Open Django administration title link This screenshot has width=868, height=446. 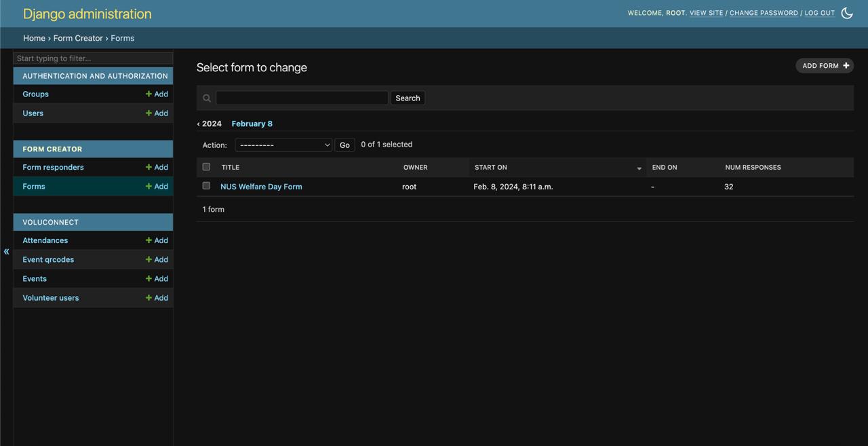point(87,14)
